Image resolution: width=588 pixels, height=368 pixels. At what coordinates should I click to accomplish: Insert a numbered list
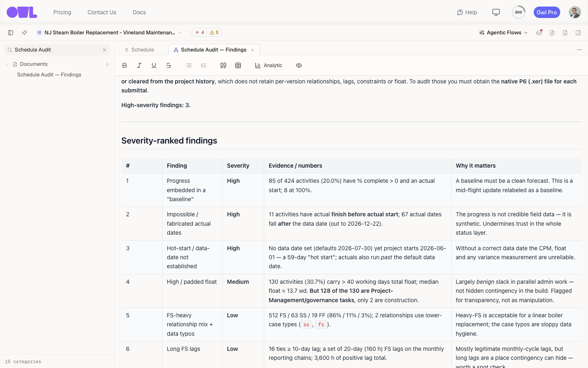pyautogui.click(x=204, y=65)
